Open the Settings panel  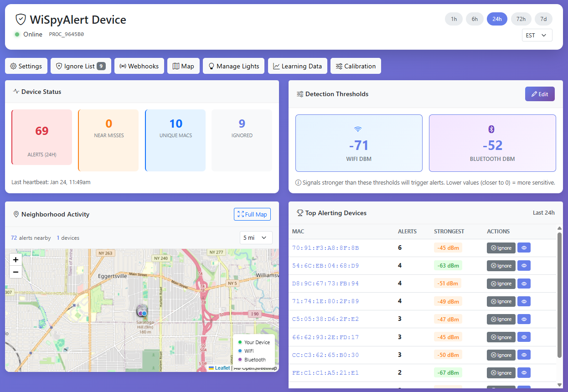click(26, 66)
